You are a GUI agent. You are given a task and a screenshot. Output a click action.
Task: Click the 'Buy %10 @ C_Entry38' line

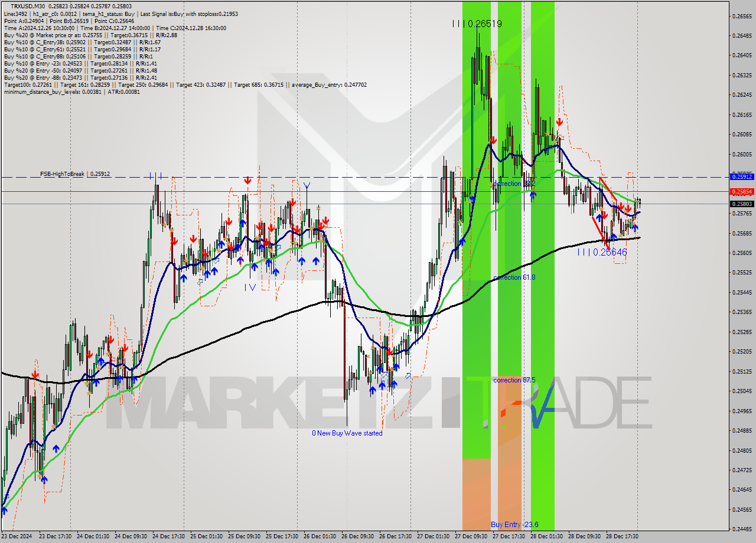82,42
